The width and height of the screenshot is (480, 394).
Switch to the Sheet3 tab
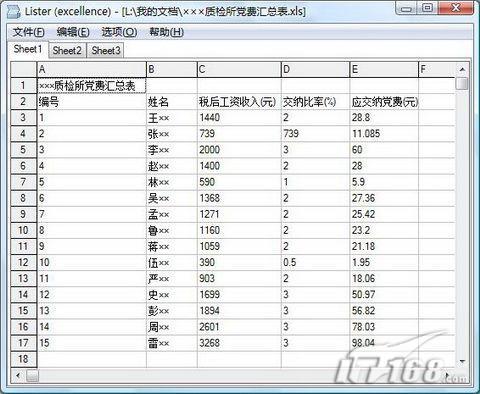[x=106, y=50]
